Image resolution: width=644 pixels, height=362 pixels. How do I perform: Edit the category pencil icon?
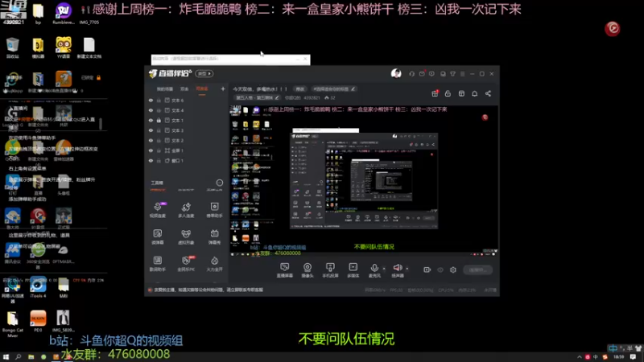click(x=277, y=97)
